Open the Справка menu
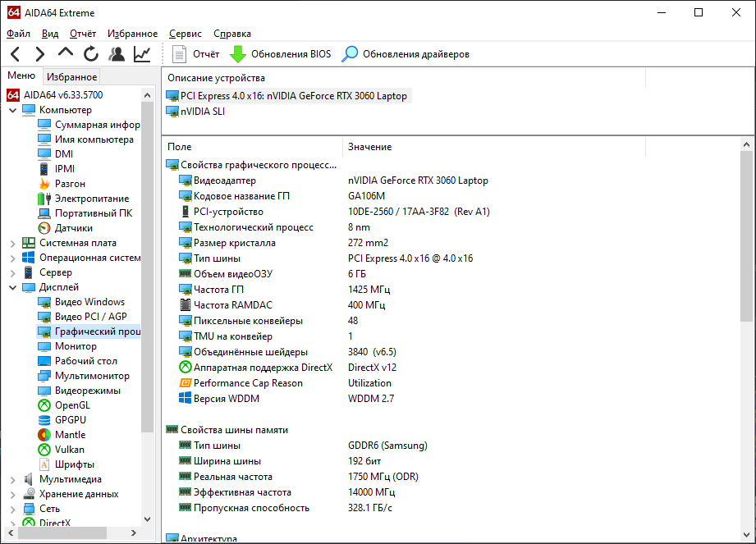The width and height of the screenshot is (756, 544). [x=232, y=34]
